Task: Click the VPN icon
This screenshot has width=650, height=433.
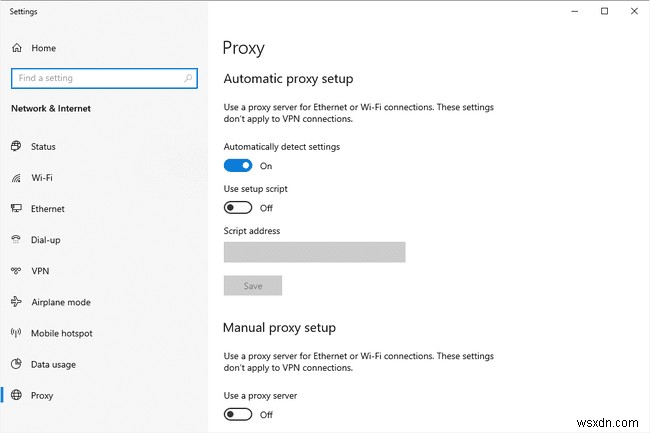Action: [16, 271]
